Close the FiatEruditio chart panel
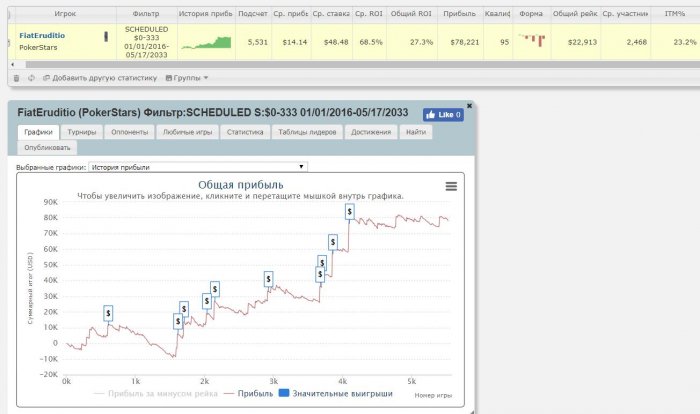Screen dimensions: 700x414 pyautogui.click(x=469, y=105)
